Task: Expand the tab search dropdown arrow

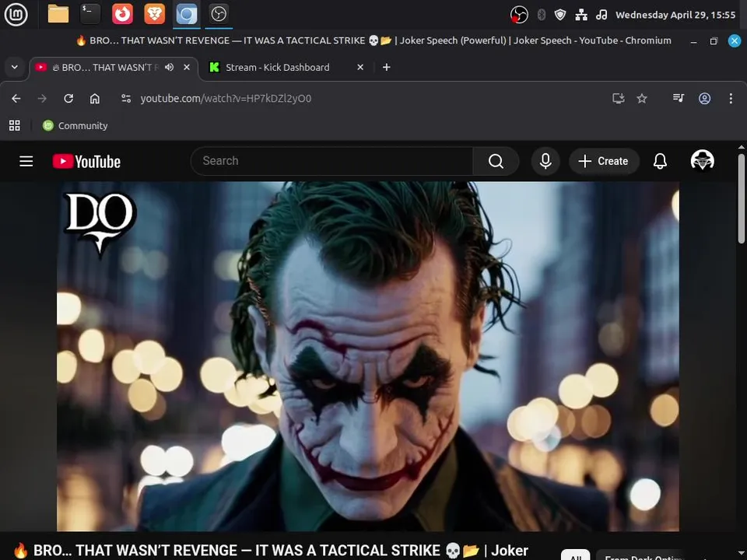Action: tap(15, 67)
